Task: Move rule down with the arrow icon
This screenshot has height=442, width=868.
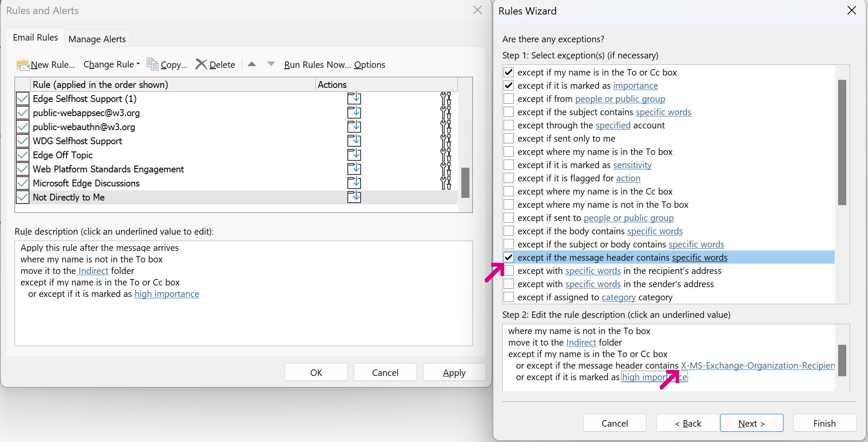Action: click(x=271, y=64)
